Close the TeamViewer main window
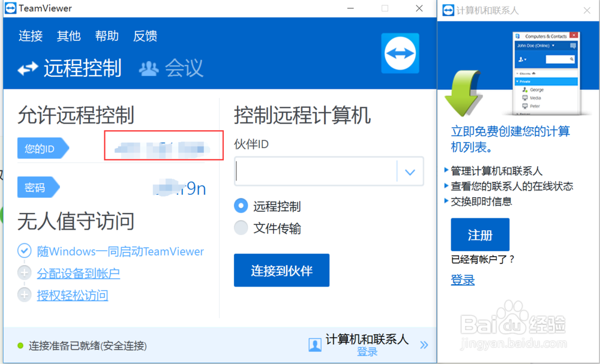This screenshot has height=364, width=600. tap(419, 8)
